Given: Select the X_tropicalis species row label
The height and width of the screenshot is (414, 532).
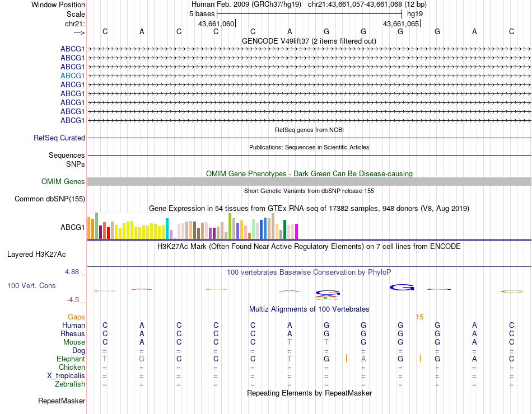Looking at the screenshot, I should [x=66, y=376].
